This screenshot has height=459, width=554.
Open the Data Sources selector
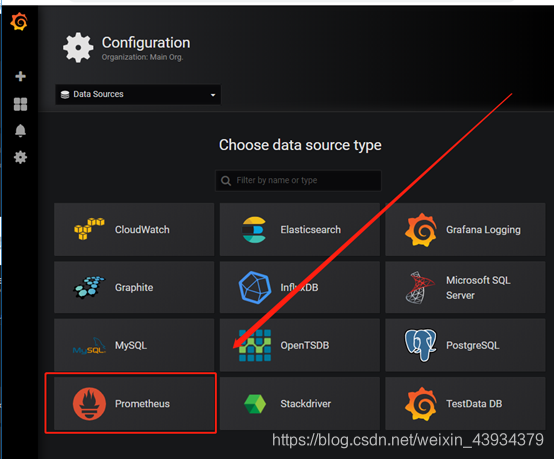pos(138,94)
